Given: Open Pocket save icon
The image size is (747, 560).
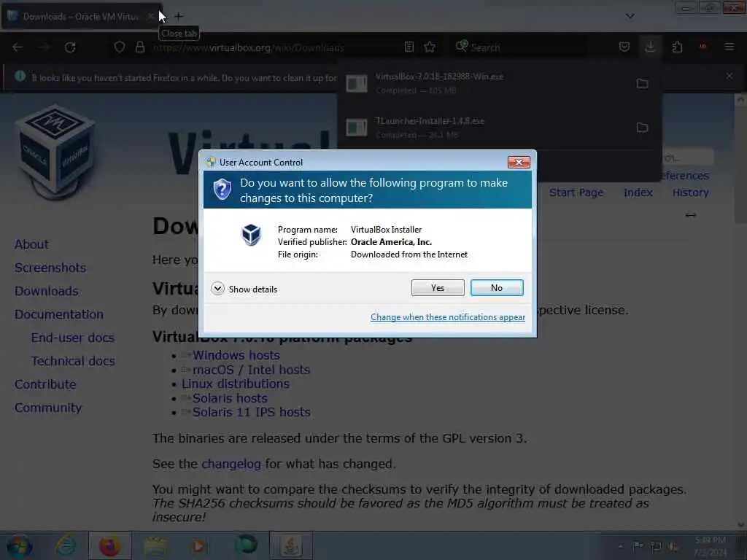Looking at the screenshot, I should [x=624, y=47].
